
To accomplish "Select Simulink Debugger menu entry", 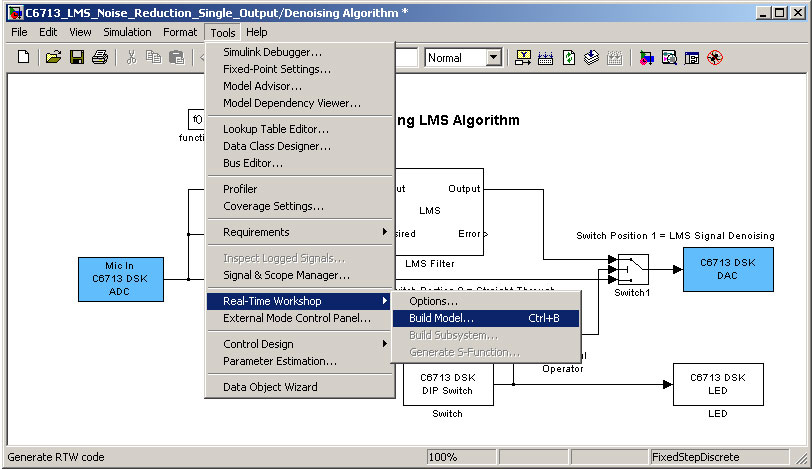I will click(300, 52).
